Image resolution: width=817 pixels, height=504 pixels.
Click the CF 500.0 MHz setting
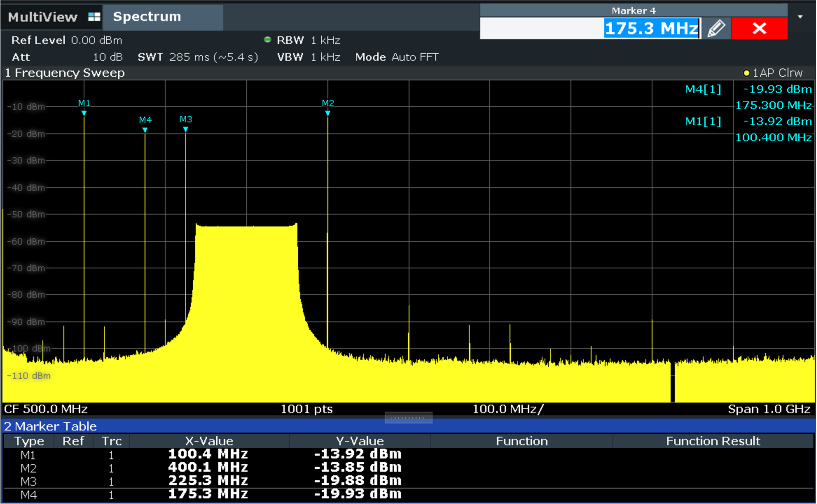pyautogui.click(x=45, y=408)
